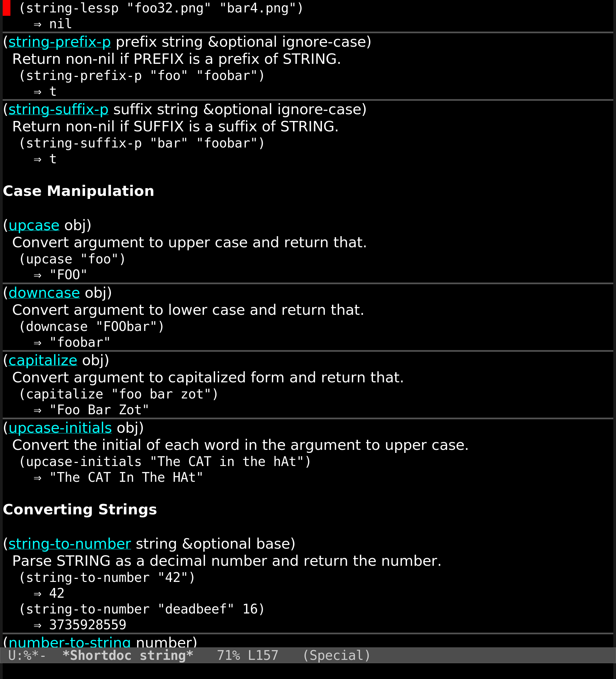Click the Case Manipulation section heading

click(x=78, y=191)
